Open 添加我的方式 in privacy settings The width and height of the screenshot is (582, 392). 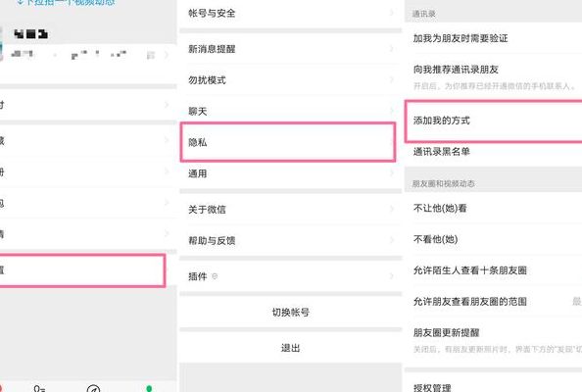click(x=494, y=121)
